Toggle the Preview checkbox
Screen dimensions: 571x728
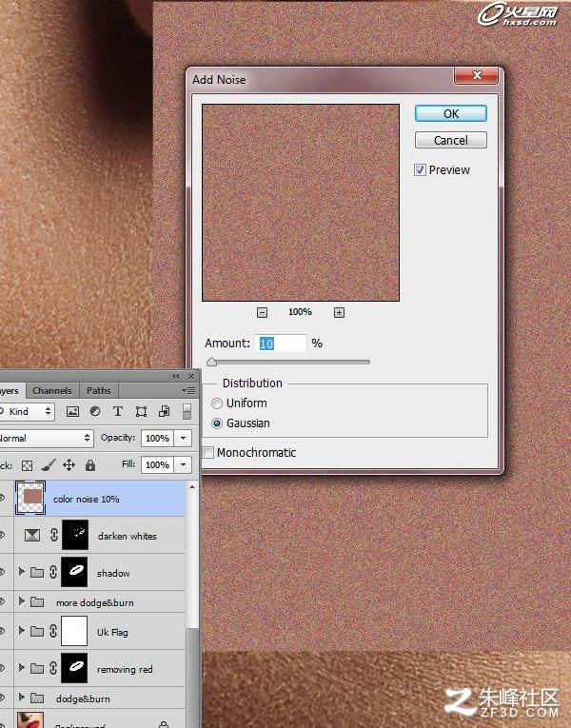pos(420,170)
